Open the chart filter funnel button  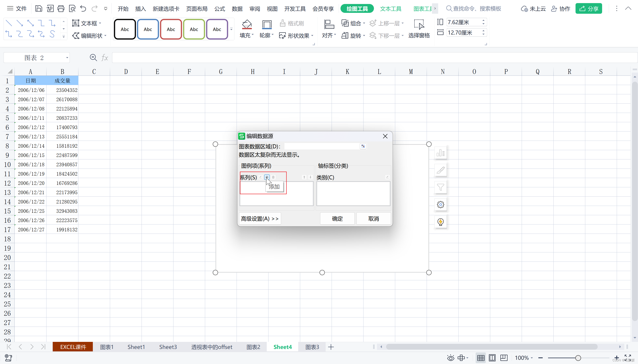click(x=440, y=187)
